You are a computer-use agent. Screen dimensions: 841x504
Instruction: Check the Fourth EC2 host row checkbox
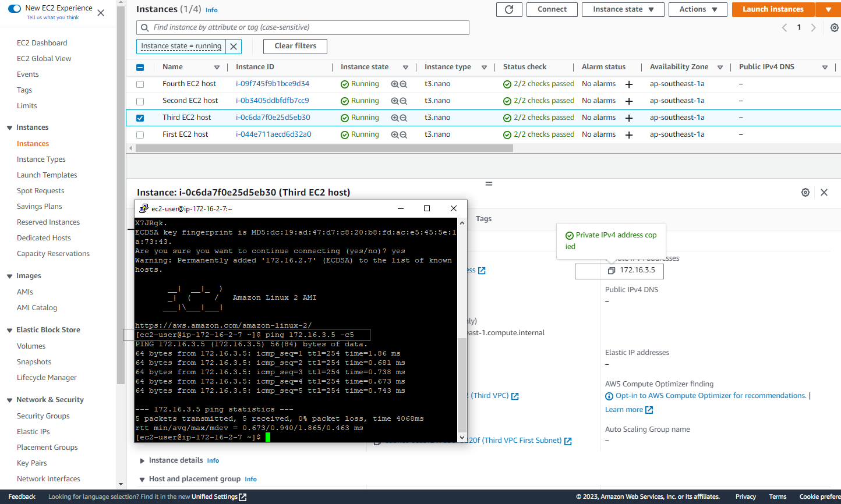click(x=140, y=84)
